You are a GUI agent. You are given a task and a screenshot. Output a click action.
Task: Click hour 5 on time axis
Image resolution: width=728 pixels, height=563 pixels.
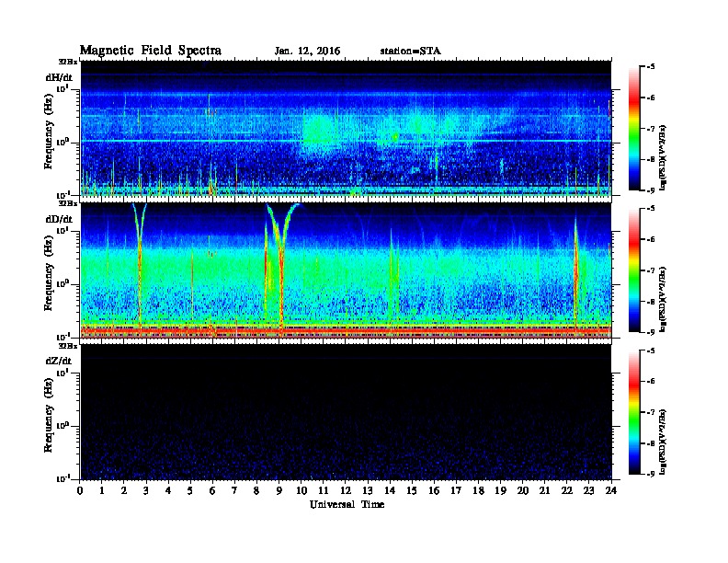coord(190,490)
